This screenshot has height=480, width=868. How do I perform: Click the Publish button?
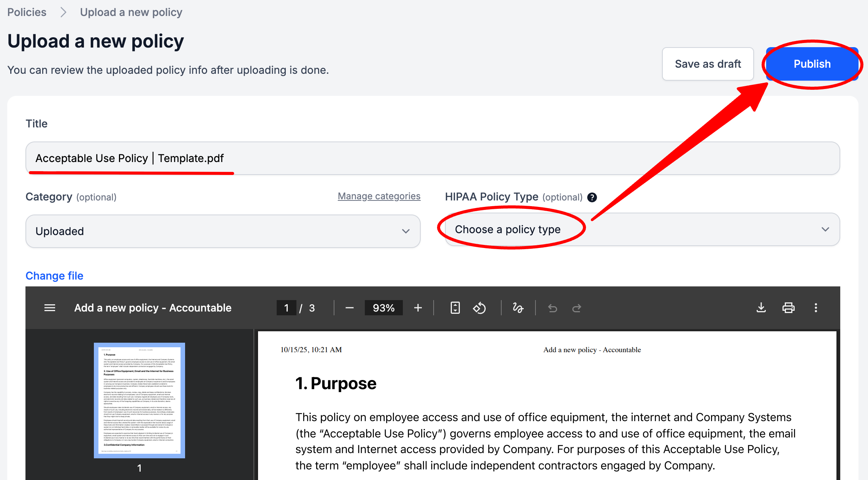[x=812, y=64]
